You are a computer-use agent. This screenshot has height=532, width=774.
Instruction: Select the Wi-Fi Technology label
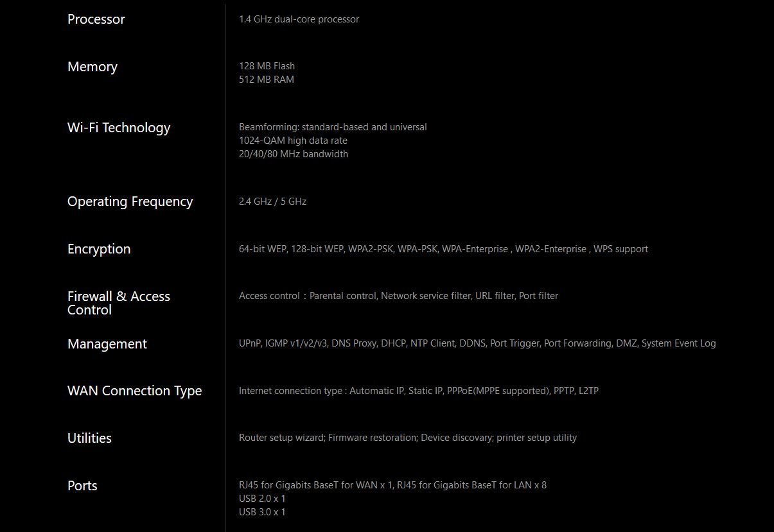coord(119,128)
